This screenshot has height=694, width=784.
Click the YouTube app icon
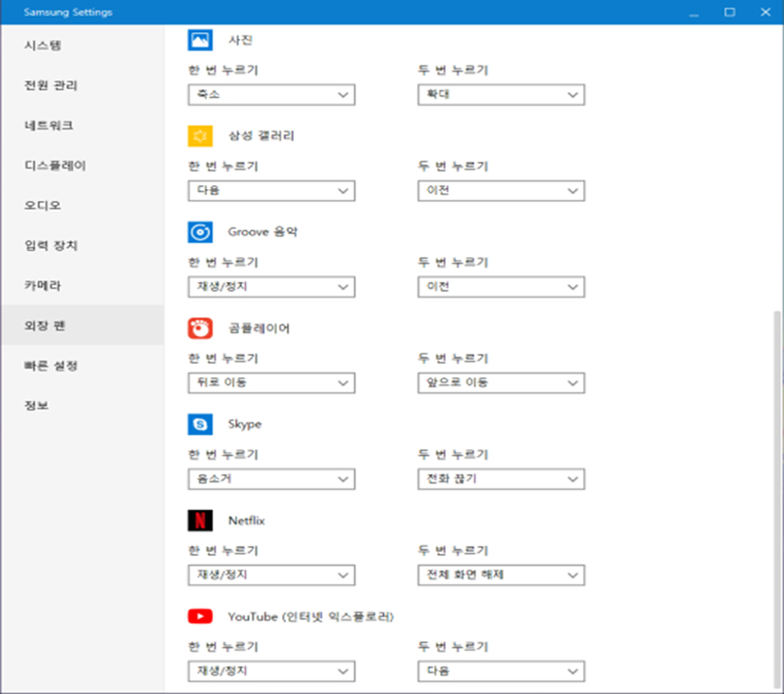[x=198, y=616]
